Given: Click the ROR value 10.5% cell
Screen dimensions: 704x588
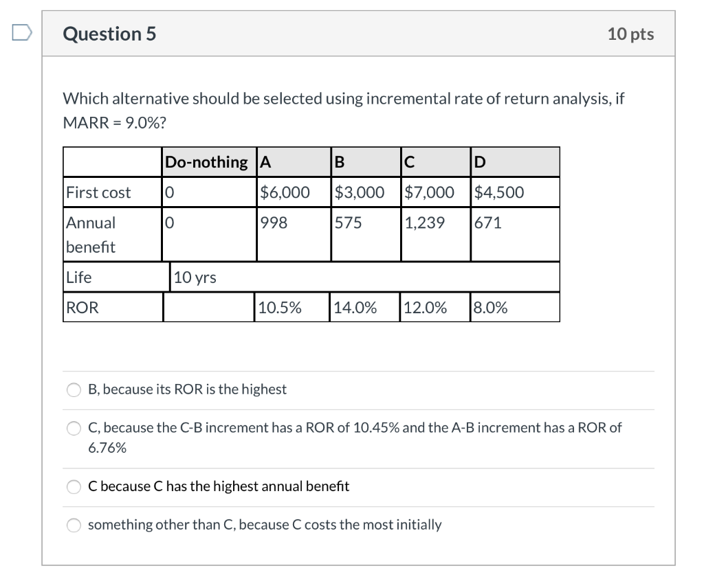Looking at the screenshot, I should 280,307.
